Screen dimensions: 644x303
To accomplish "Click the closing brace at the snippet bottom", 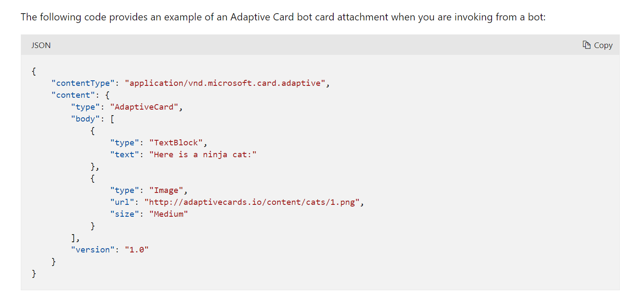I will (x=34, y=273).
